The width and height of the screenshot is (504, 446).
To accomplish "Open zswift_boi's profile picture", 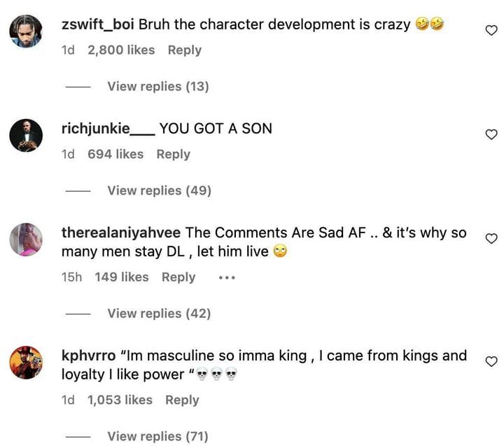I will coord(26,31).
